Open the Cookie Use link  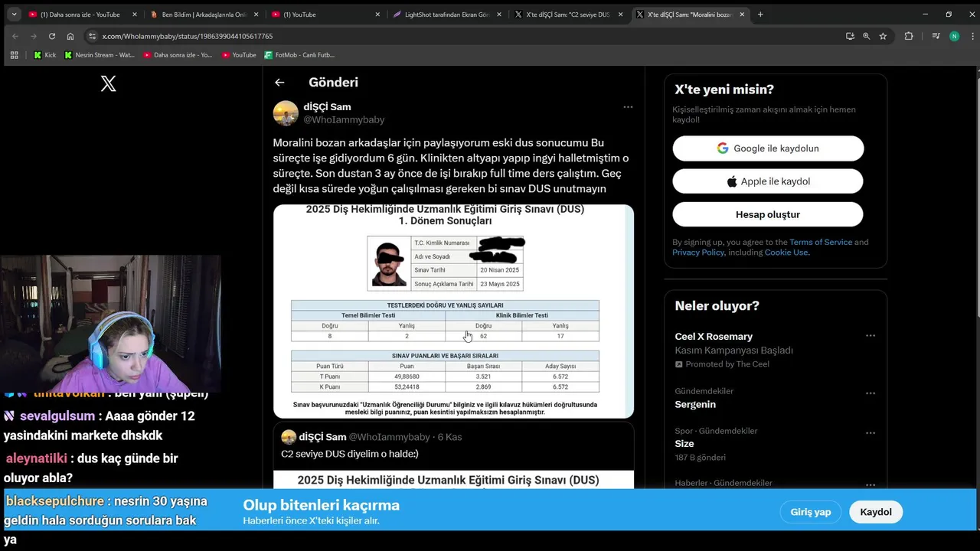pos(786,253)
